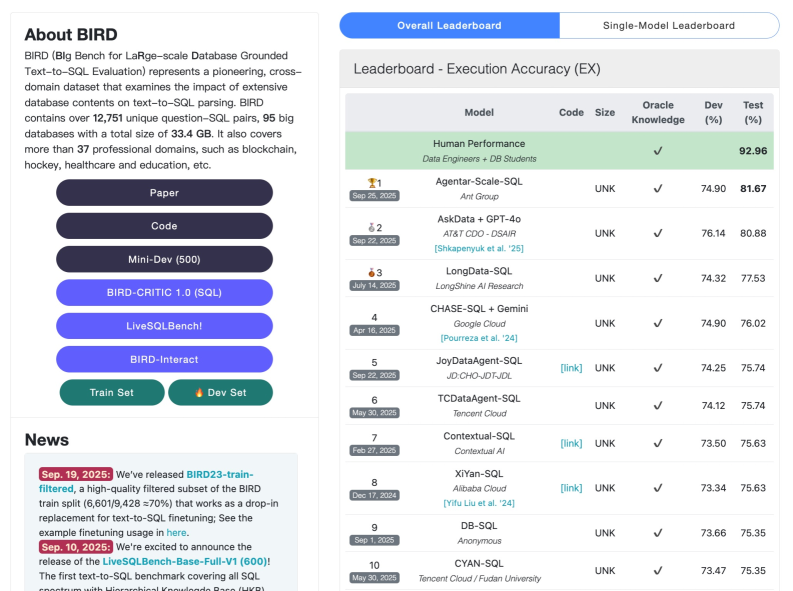Click the LiveSQLBench! button

pos(164,326)
